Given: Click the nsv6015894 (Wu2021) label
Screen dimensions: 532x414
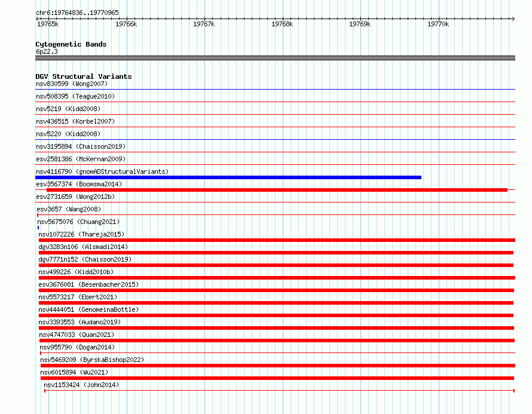Looking at the screenshot, I should 74,372.
